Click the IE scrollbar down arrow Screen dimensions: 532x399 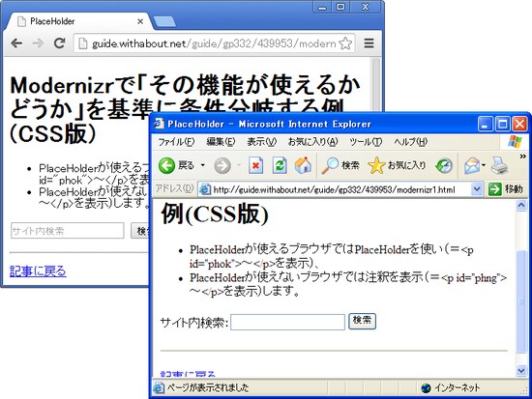point(521,371)
